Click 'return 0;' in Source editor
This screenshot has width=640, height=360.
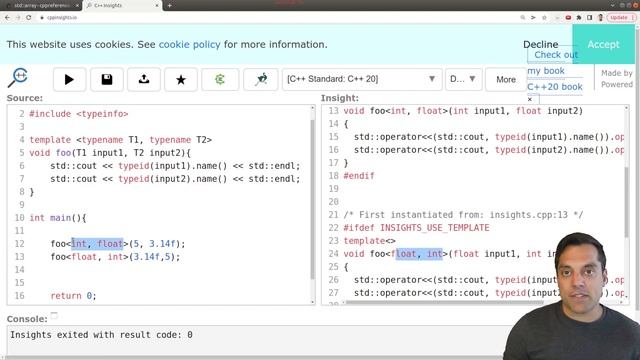73,296
